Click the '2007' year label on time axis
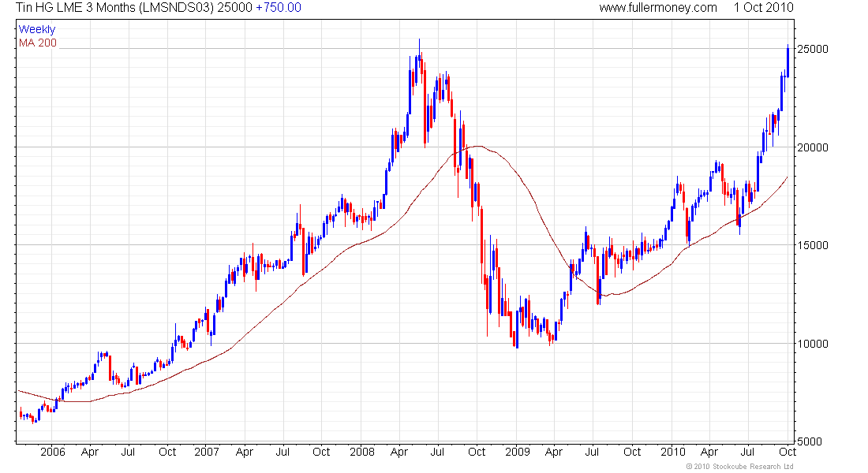This screenshot has height=473, width=868. point(207,452)
